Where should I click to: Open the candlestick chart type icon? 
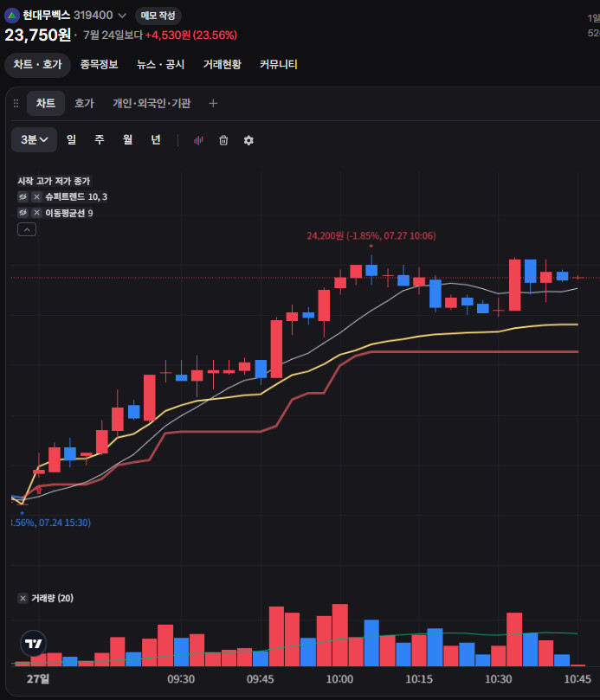(198, 140)
